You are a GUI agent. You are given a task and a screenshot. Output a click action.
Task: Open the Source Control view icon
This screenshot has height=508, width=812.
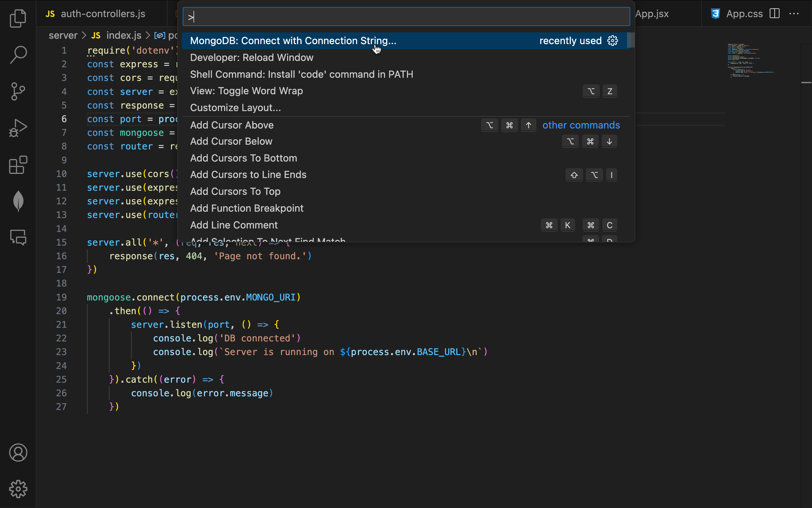coord(18,91)
